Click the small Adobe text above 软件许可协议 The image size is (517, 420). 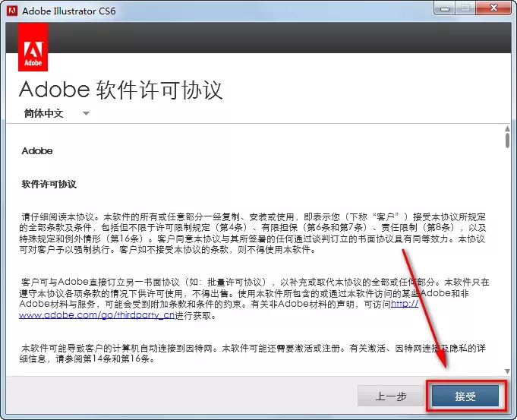pyautogui.click(x=37, y=151)
